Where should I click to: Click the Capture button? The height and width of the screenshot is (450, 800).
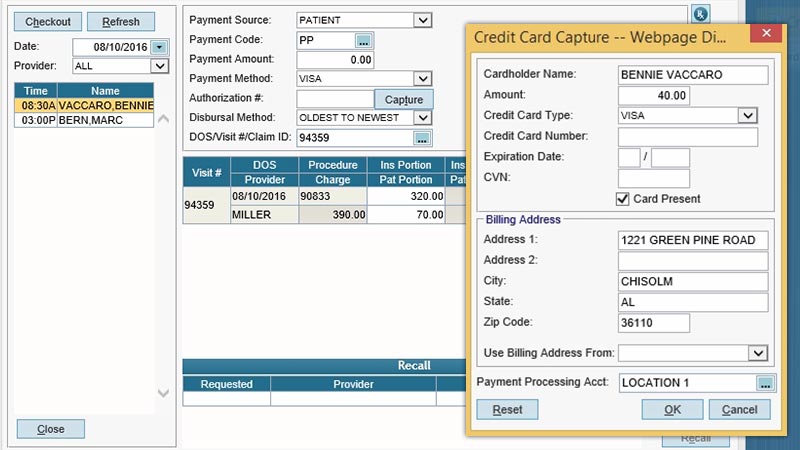click(x=404, y=99)
